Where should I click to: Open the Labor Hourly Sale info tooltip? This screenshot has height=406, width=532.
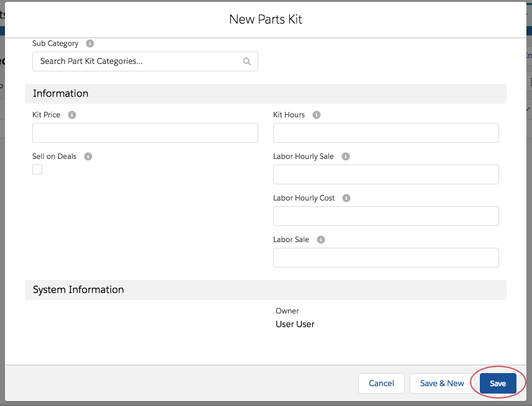pos(346,156)
